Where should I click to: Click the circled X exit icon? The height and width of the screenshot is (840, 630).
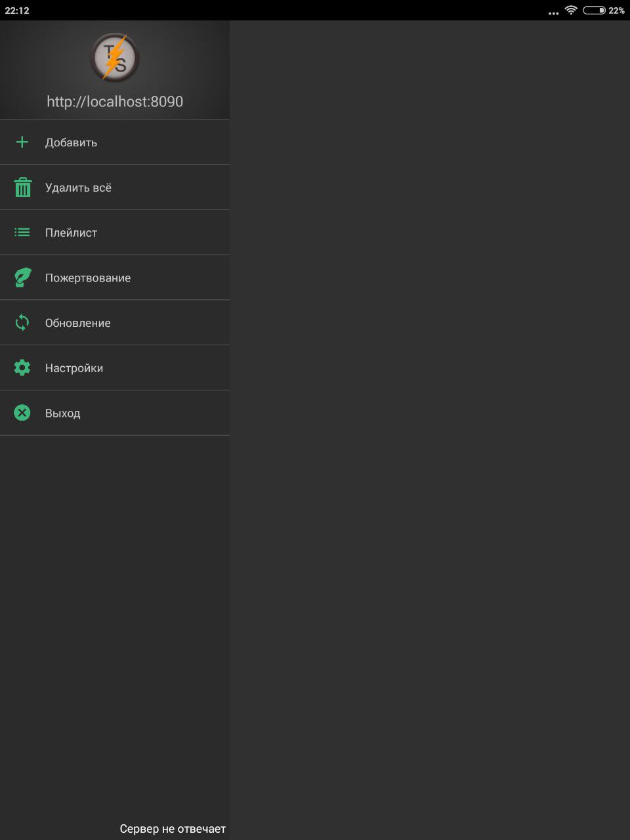click(x=22, y=413)
